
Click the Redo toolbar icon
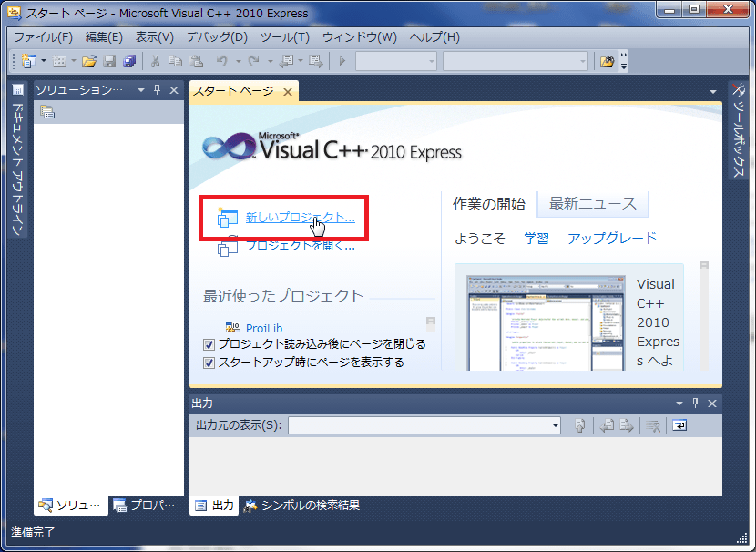pos(253,61)
